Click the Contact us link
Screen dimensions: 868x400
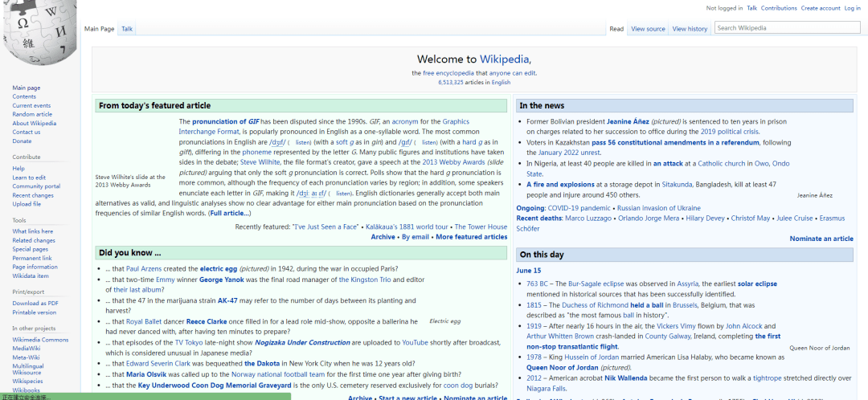point(26,133)
